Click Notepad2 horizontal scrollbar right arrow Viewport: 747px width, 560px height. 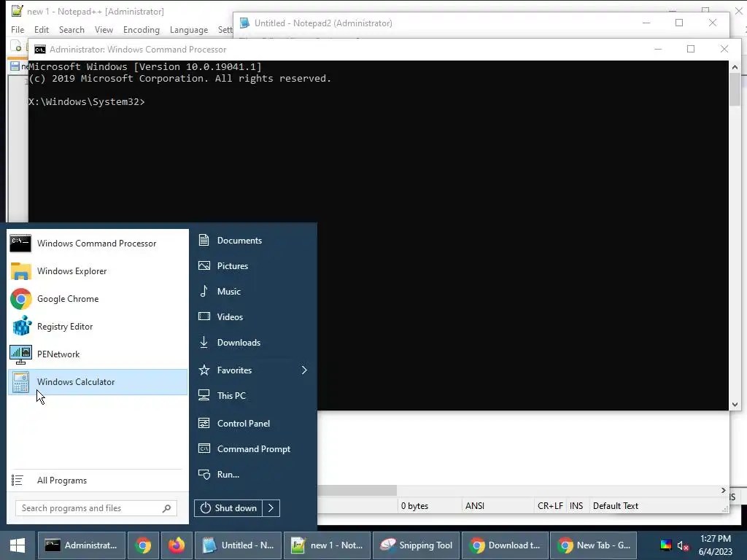[723, 490]
